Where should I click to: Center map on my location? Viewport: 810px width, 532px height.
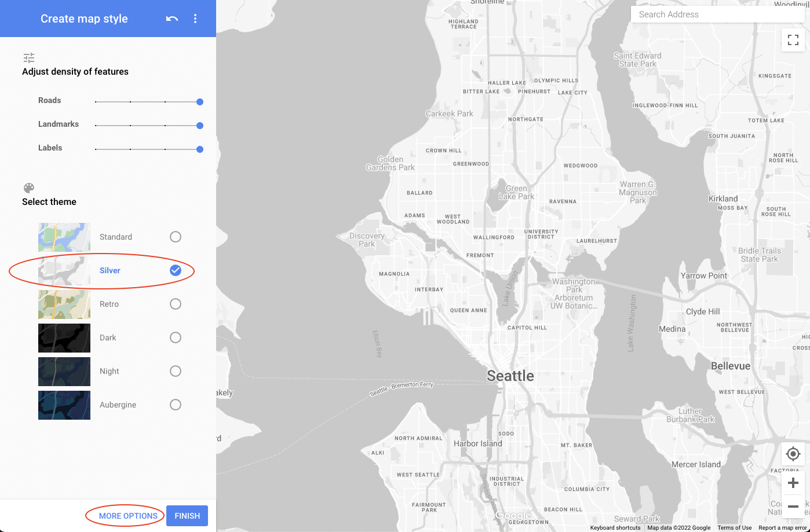[x=793, y=454]
